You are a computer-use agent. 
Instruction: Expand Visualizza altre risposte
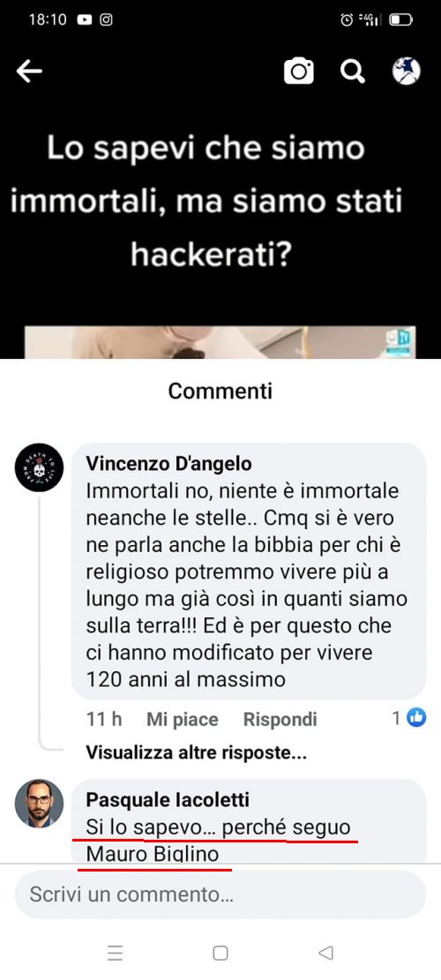(196, 752)
